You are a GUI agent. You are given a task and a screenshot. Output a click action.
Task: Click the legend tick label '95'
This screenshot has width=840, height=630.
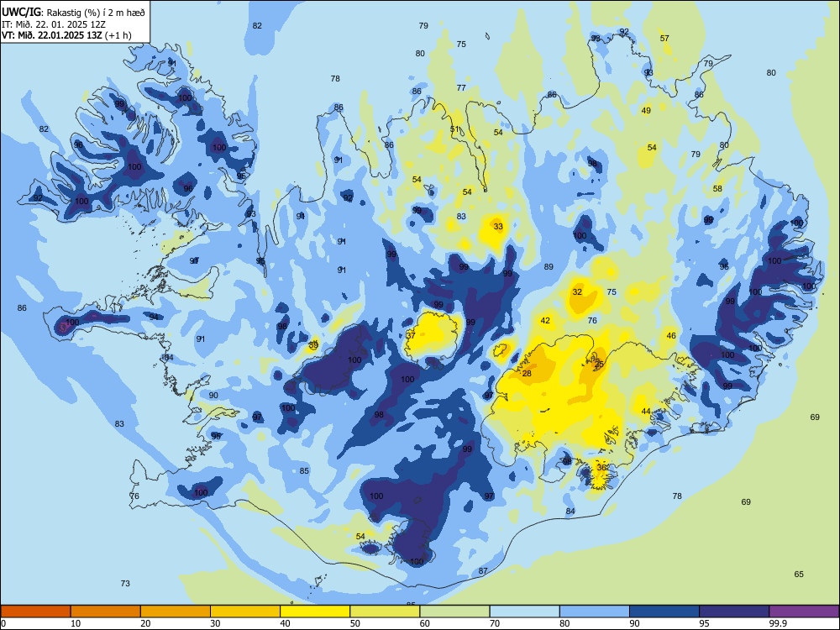pos(704,623)
